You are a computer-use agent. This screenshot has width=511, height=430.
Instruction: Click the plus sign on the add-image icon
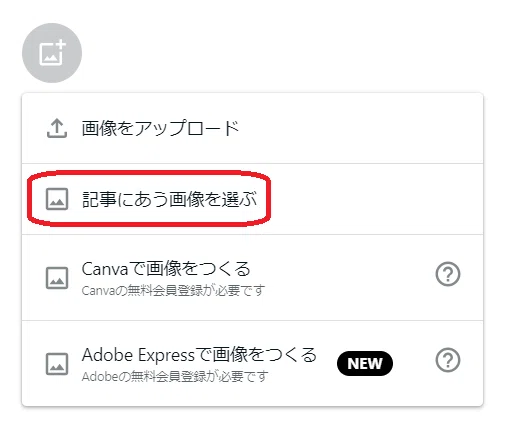[60, 46]
